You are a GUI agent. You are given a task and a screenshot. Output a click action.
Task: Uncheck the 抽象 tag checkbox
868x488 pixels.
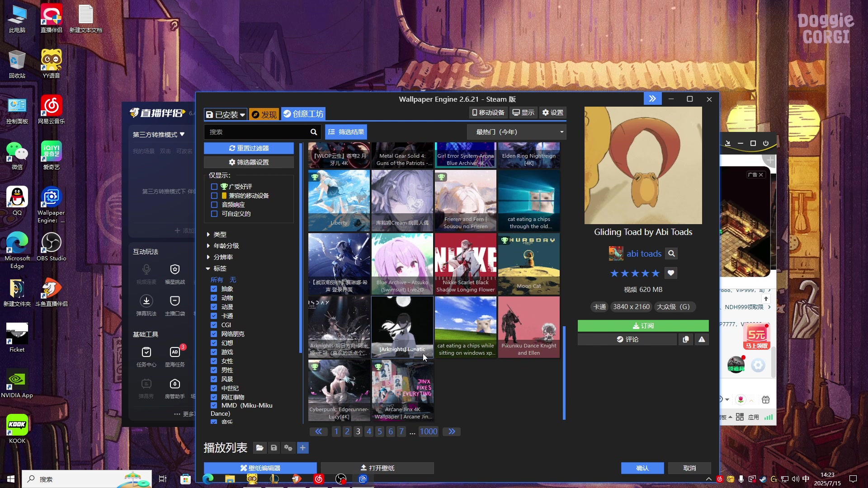tap(214, 289)
